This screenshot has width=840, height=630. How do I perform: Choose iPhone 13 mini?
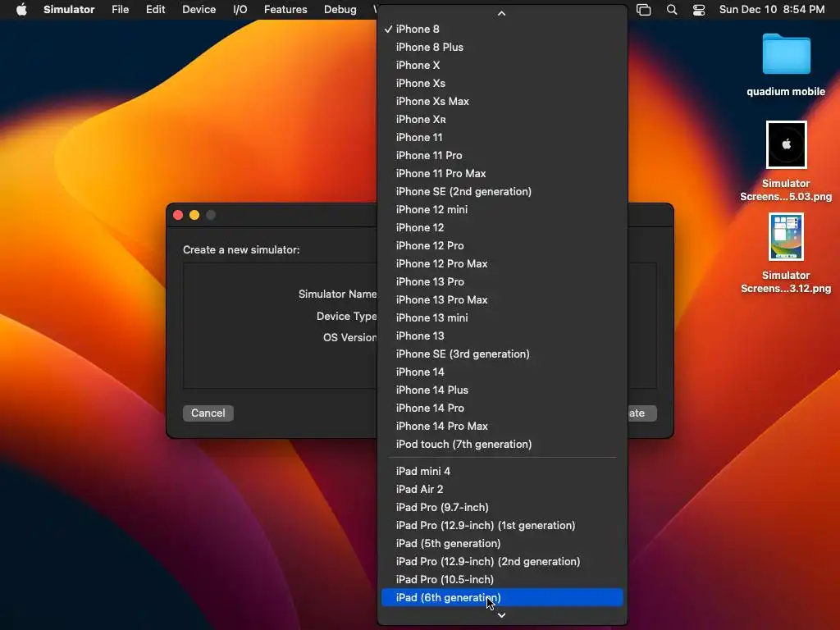(502, 317)
